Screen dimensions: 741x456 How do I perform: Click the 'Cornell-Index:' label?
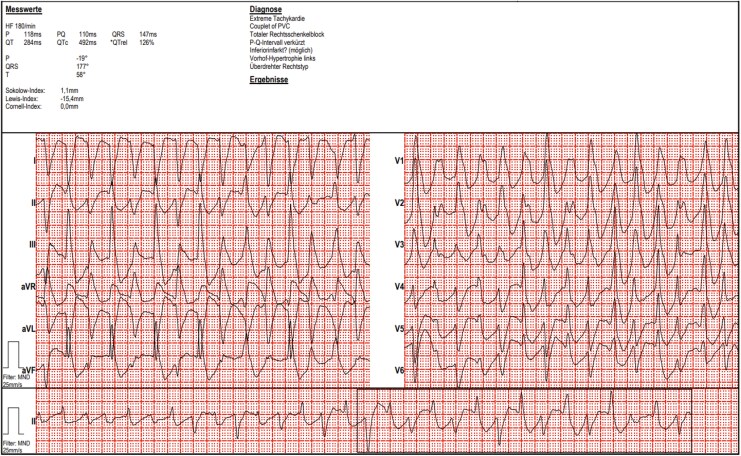pyautogui.click(x=23, y=106)
